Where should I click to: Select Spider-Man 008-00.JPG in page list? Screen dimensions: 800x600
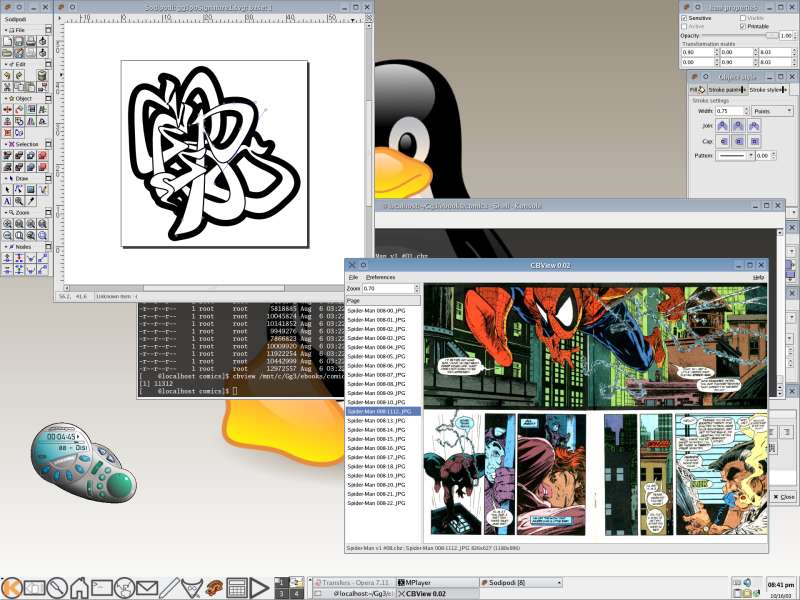pos(376,310)
